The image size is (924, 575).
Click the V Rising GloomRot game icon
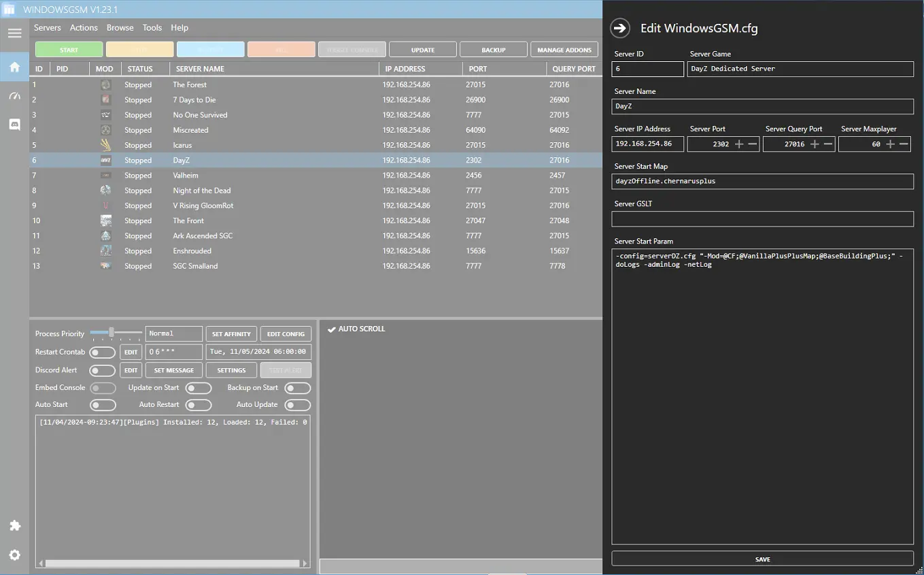click(x=105, y=206)
